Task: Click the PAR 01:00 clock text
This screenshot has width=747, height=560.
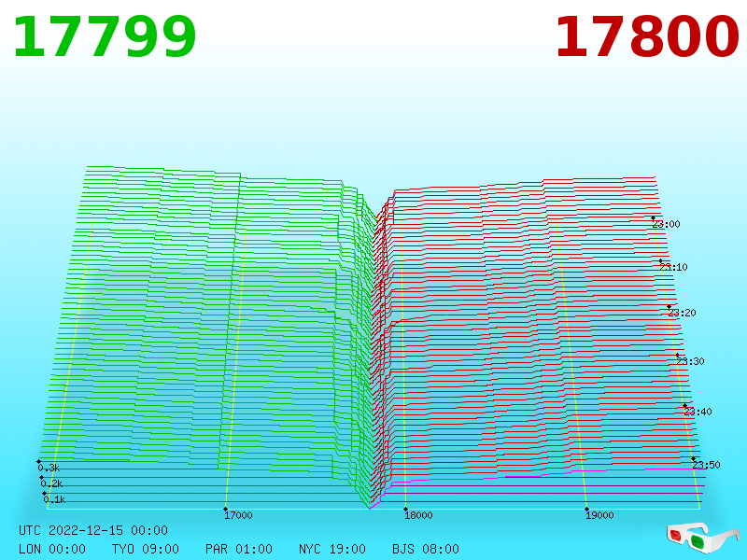Action: pyautogui.click(x=239, y=549)
